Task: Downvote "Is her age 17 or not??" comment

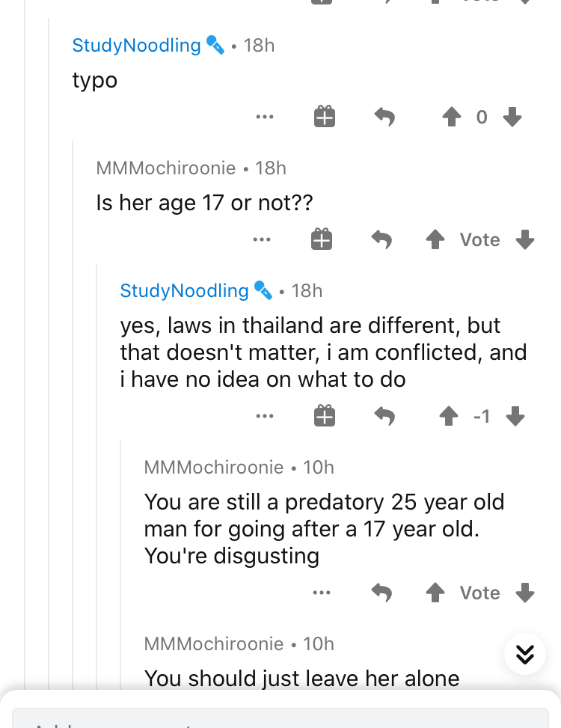Action: click(x=526, y=239)
